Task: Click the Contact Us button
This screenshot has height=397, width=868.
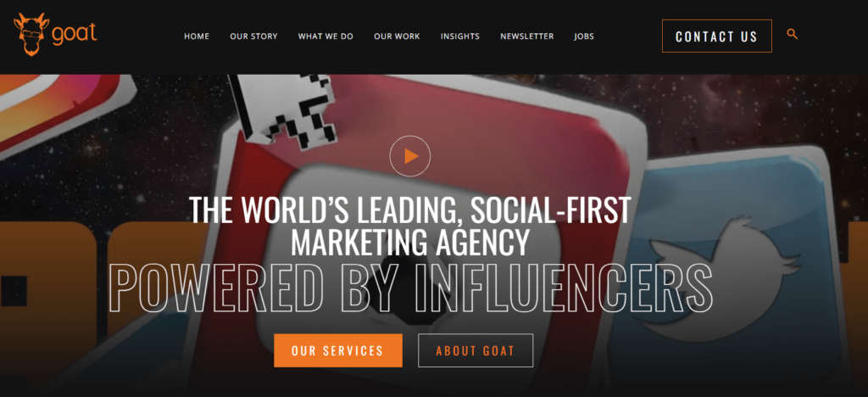Action: [717, 36]
